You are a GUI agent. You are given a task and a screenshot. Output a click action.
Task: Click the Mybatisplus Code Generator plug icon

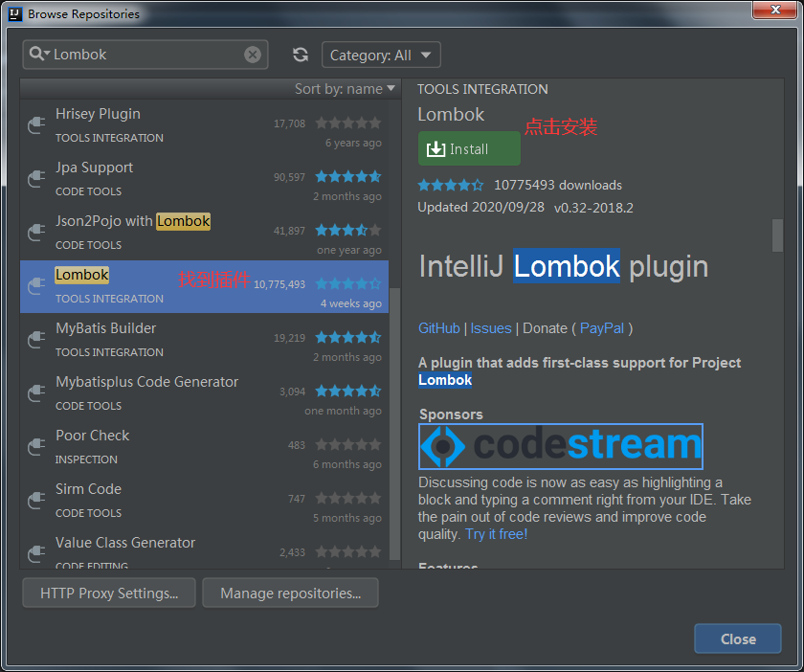click(x=36, y=392)
